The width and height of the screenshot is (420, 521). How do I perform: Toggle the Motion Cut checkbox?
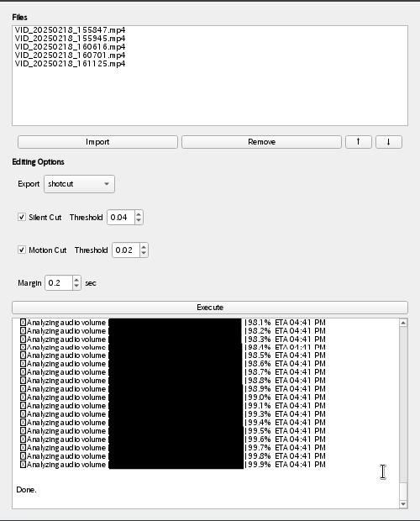pos(22,250)
